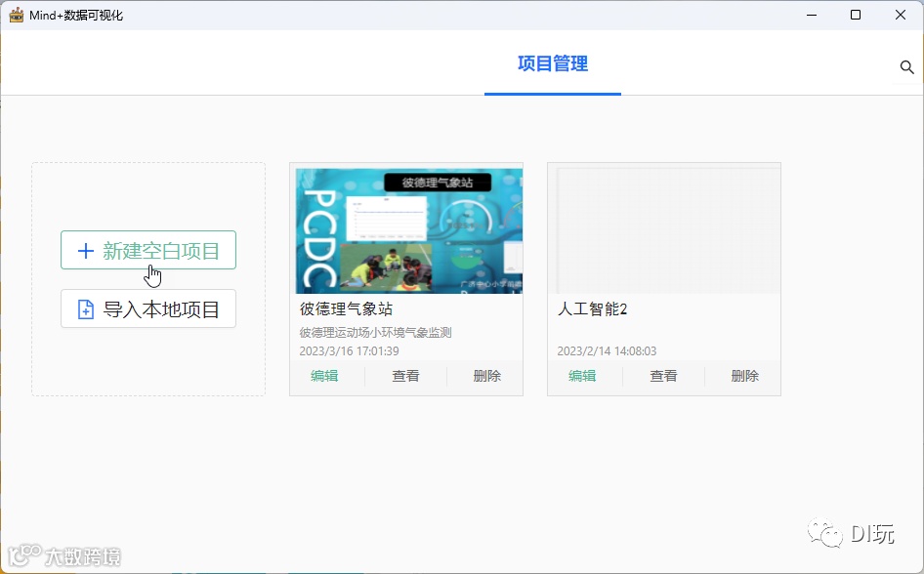The image size is (924, 574).
Task: Click the window title Mind+数据可视化
Action: (76, 16)
